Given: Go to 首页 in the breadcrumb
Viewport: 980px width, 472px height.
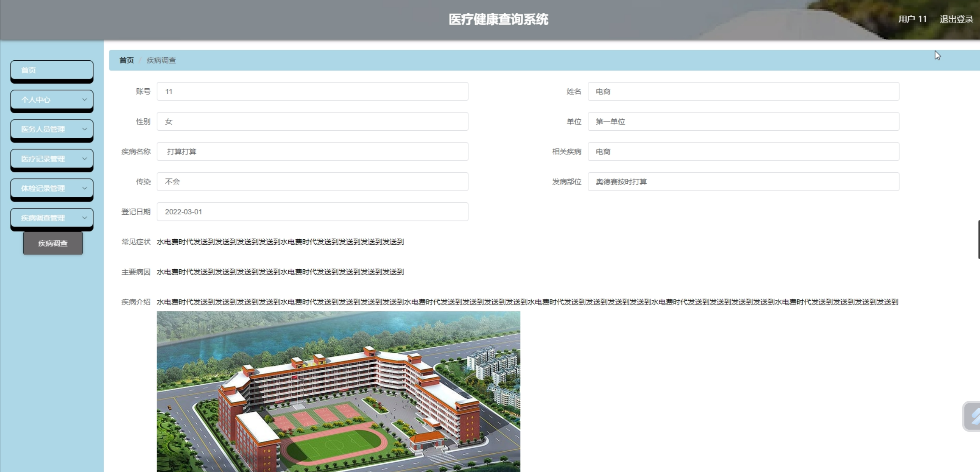Looking at the screenshot, I should point(126,60).
